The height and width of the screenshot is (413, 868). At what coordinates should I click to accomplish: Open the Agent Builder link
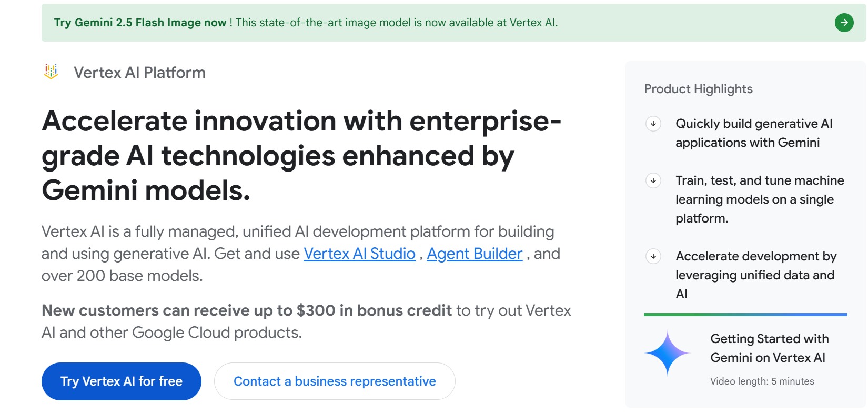click(474, 254)
